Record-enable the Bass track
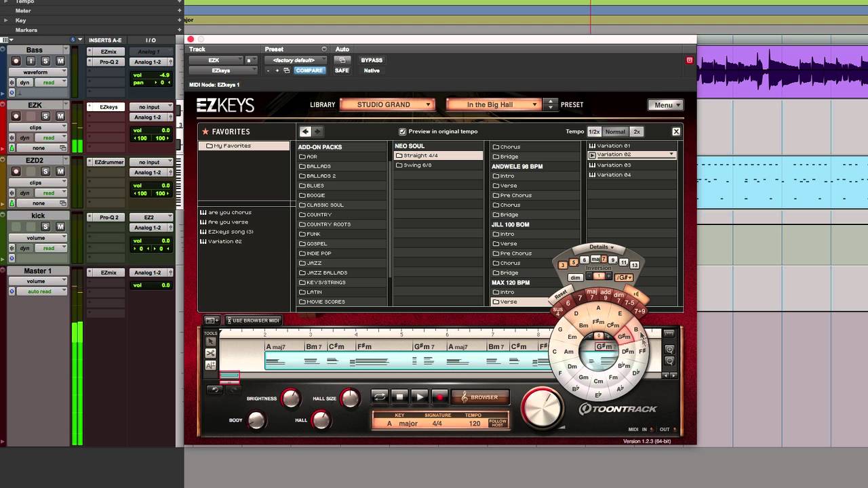868x488 pixels. (x=16, y=61)
